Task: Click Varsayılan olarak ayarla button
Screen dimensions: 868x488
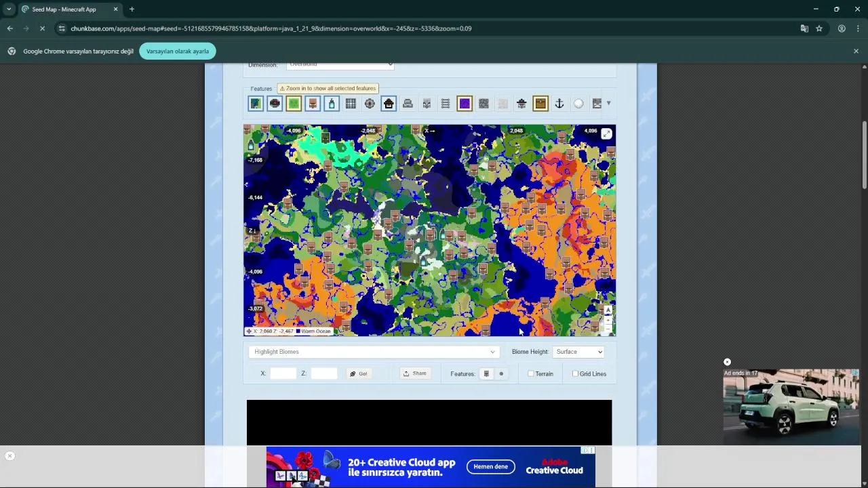Action: [178, 52]
